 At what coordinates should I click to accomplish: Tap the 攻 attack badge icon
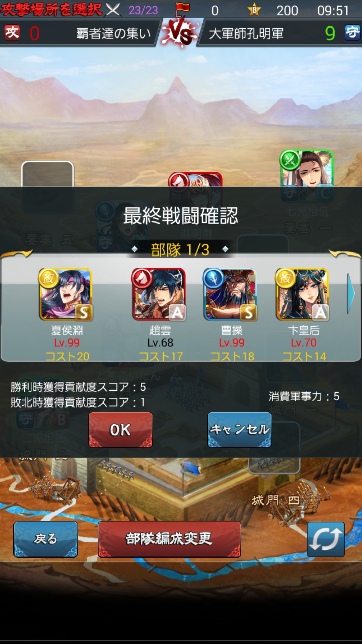pyautogui.click(x=12, y=33)
